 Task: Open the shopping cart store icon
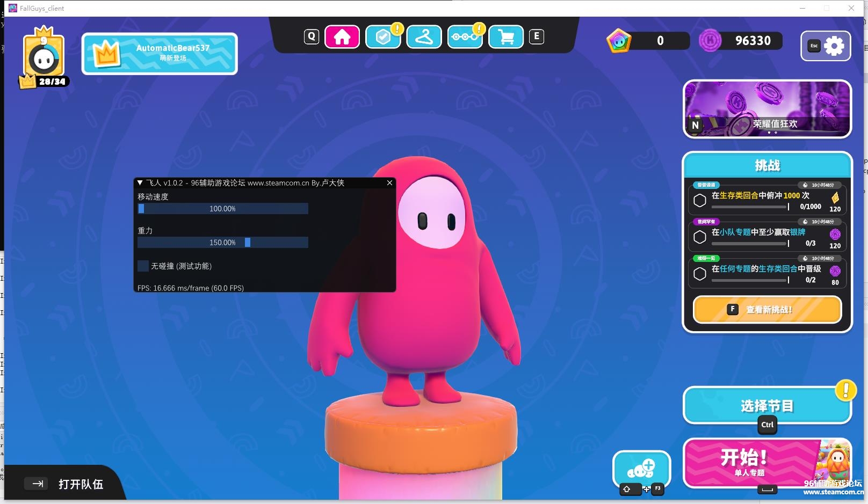coord(506,37)
